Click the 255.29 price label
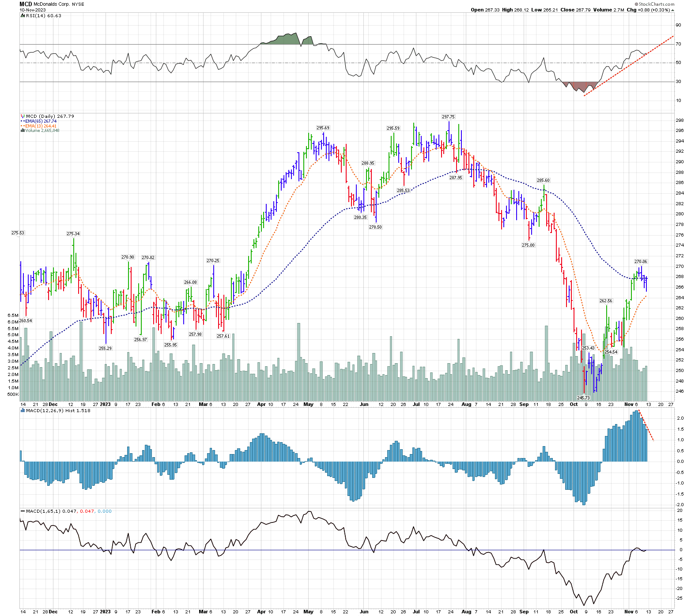The height and width of the screenshot is (616, 691). [105, 349]
